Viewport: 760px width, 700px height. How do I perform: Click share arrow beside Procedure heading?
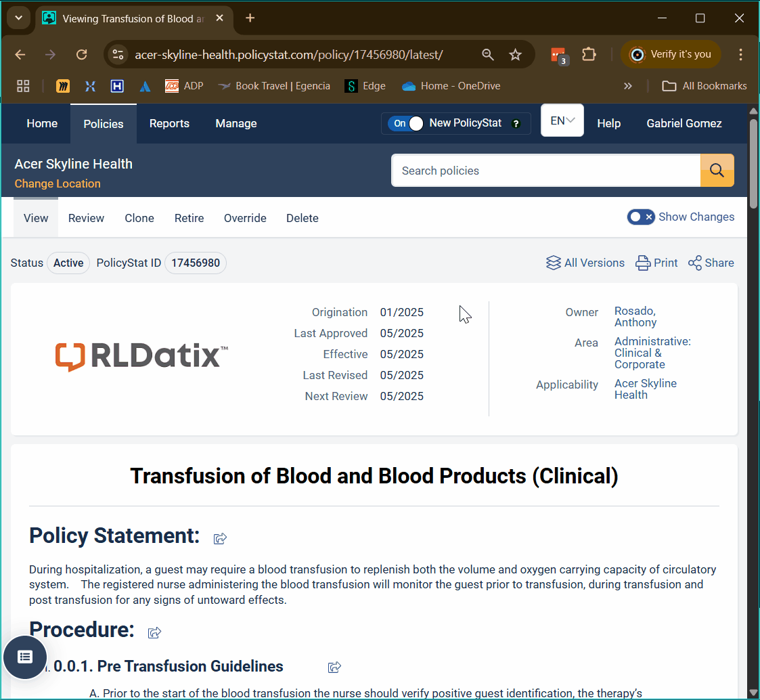pos(154,632)
